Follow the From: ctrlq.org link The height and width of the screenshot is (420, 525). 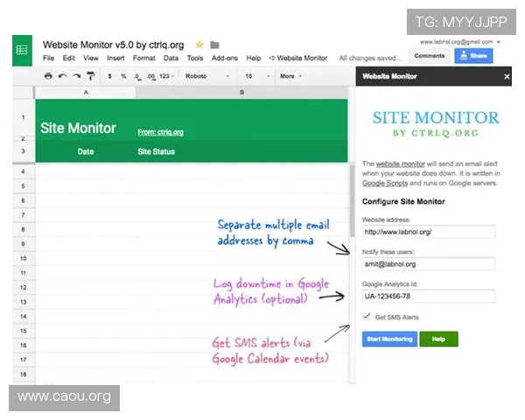point(160,132)
